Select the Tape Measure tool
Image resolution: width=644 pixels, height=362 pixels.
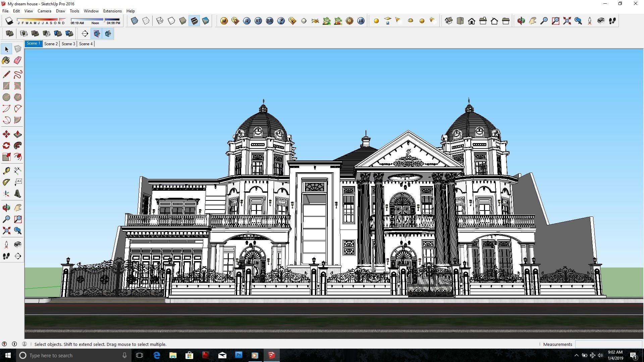pyautogui.click(x=6, y=171)
